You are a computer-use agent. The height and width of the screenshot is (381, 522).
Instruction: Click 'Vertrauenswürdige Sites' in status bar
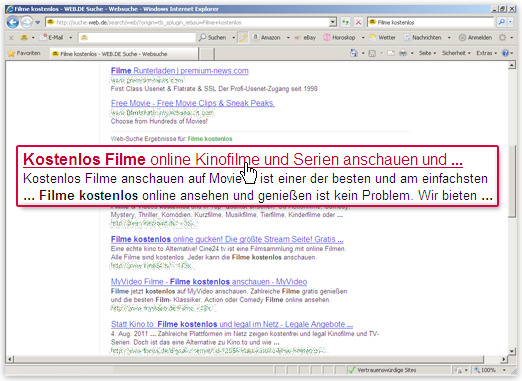click(x=383, y=370)
